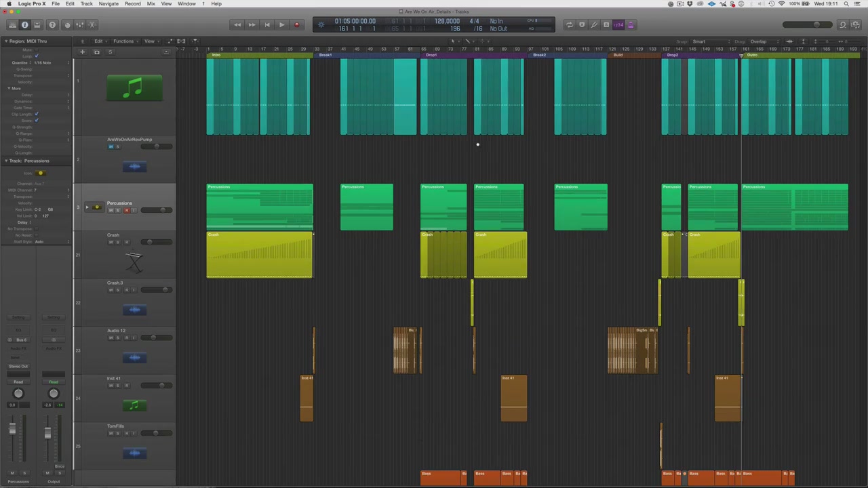Add a new track with plus button
The image size is (868, 488).
(x=83, y=52)
